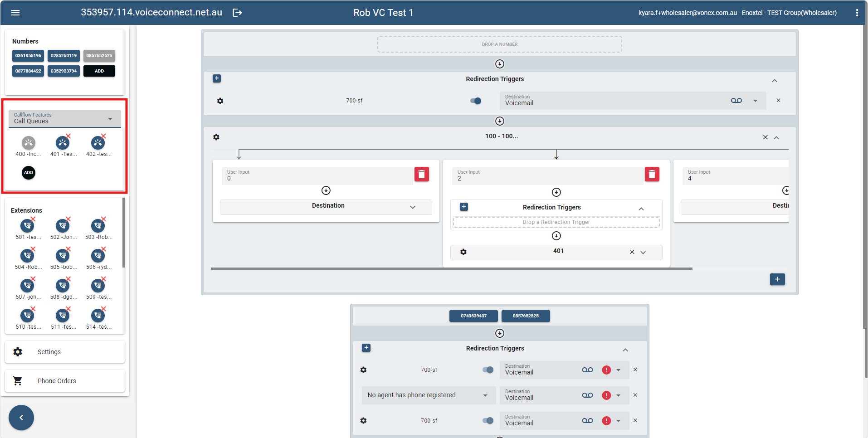Delete the User Input 0 branch

[x=421, y=174]
